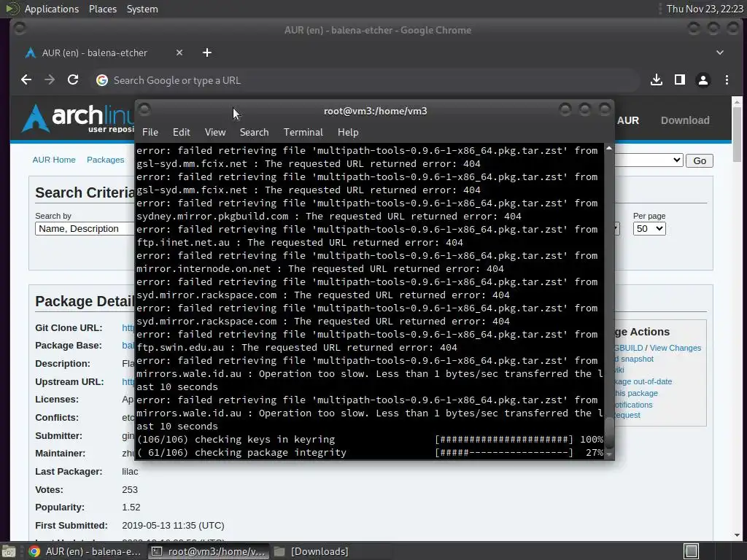
Task: Open Per page 50 dropdown
Action: tap(649, 228)
